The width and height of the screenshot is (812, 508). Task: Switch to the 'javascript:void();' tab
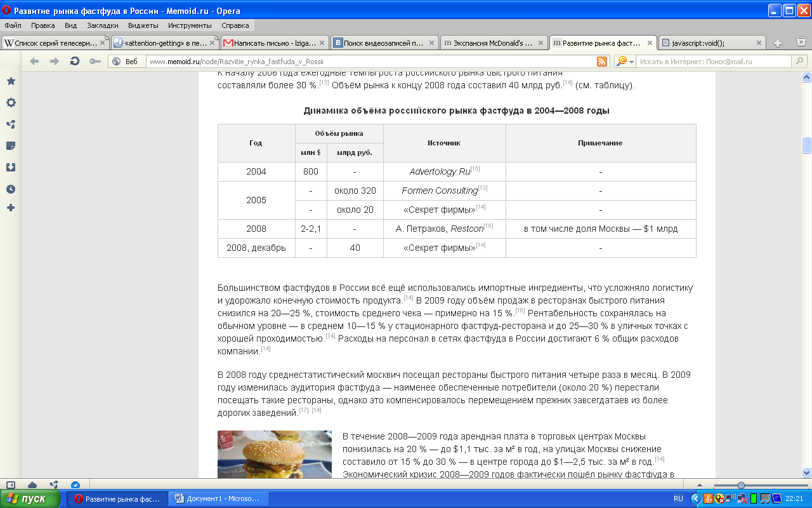coord(712,43)
